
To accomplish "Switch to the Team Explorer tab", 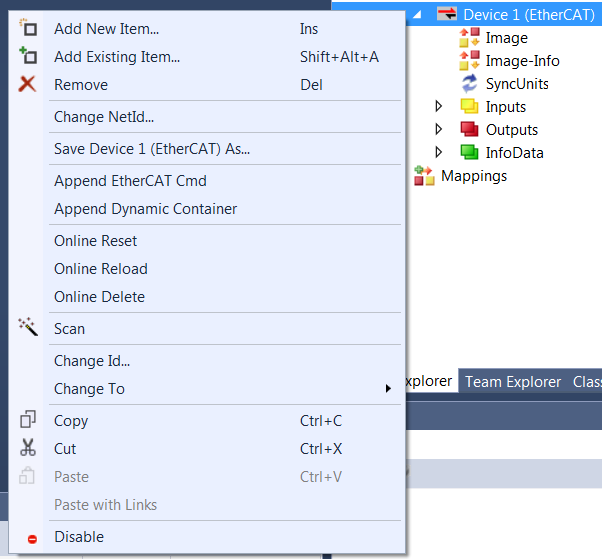I will (513, 382).
